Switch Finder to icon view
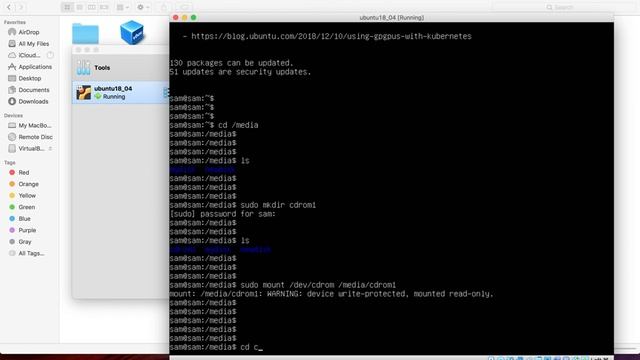 pos(67,7)
